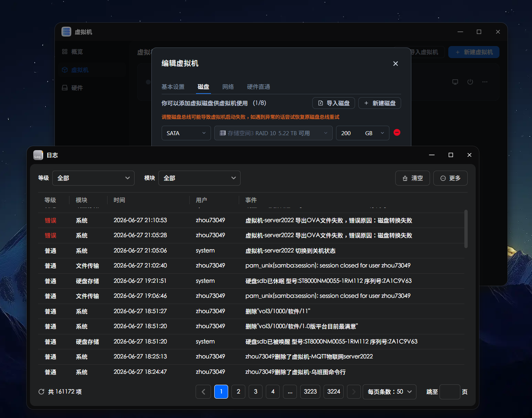Open 更多 options in log window
Image resolution: width=532 pixels, height=418 pixels.
450,178
